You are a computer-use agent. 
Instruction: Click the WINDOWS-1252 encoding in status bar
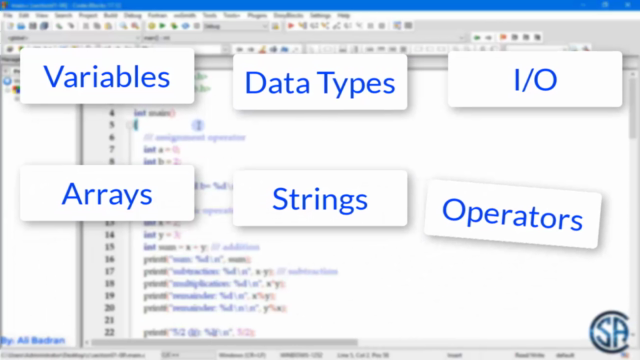(x=301, y=355)
